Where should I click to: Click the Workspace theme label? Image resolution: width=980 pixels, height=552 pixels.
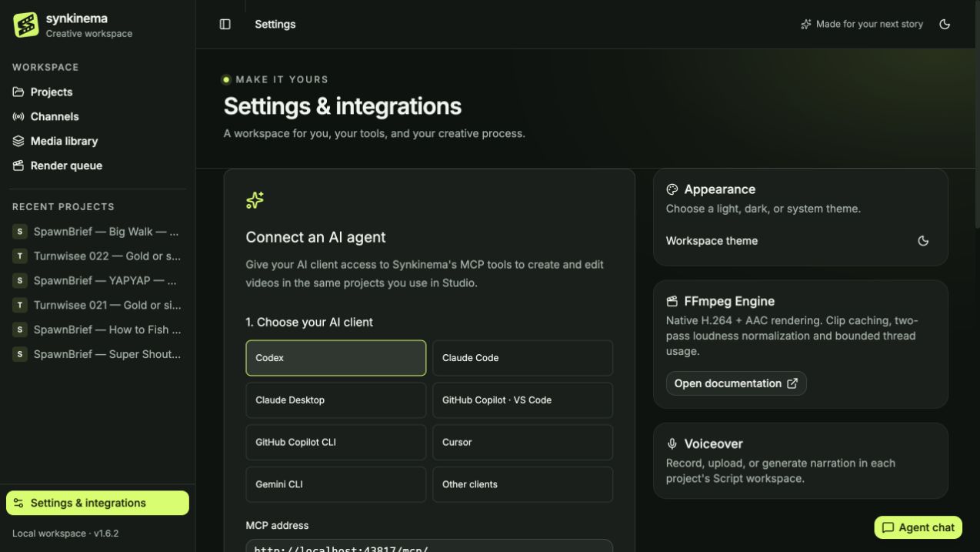coord(712,241)
